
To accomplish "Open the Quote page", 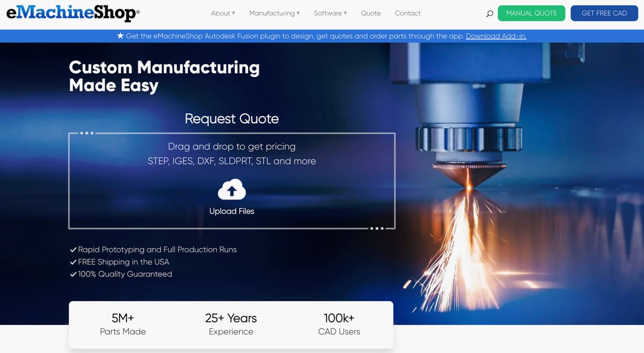I will click(371, 13).
